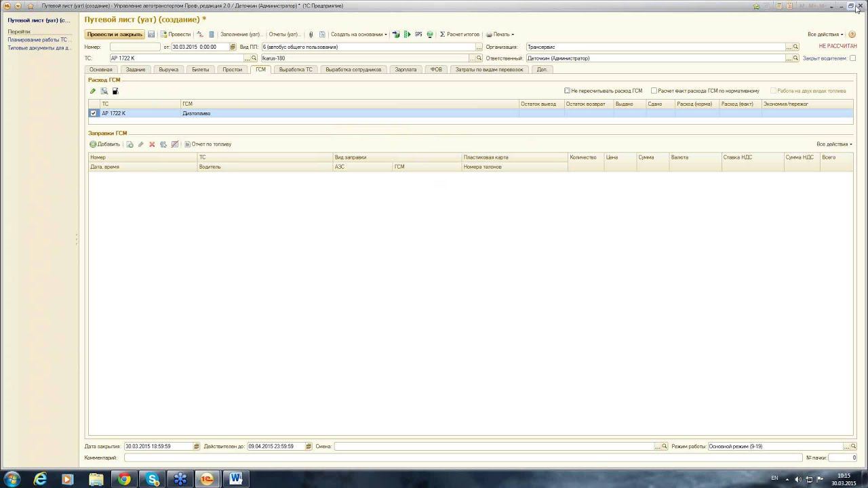Viewport: 868px width, 488px height.
Task: Open the calendar picker next to document date
Action: (x=233, y=47)
